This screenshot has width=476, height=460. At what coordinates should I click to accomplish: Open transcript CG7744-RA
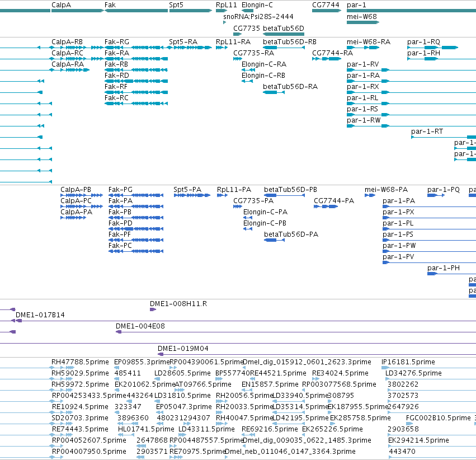[332, 53]
